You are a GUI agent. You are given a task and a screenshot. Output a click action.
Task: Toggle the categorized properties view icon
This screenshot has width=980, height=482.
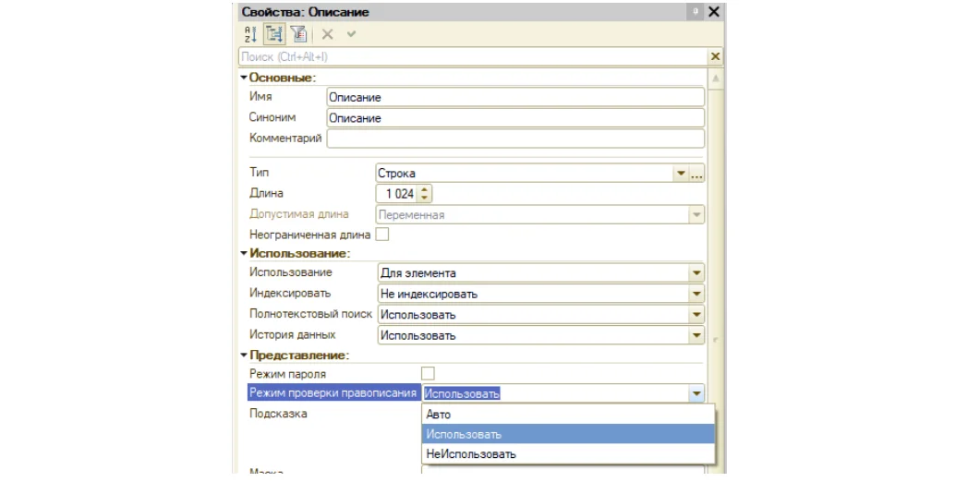273,34
